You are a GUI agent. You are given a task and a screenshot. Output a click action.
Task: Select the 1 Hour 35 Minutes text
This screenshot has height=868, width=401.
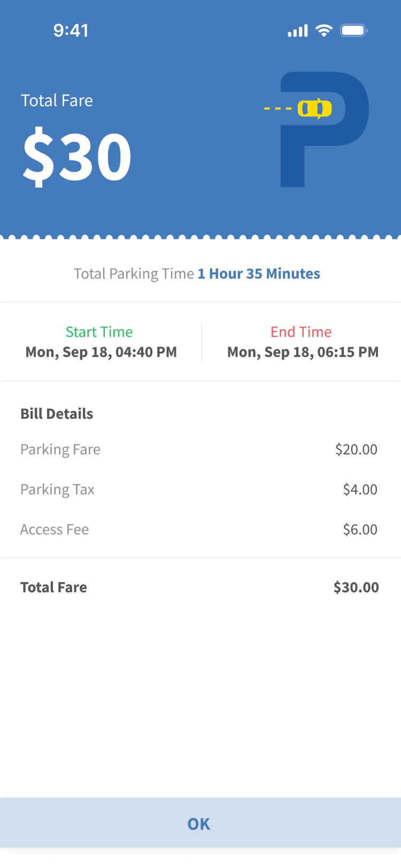pos(259,274)
